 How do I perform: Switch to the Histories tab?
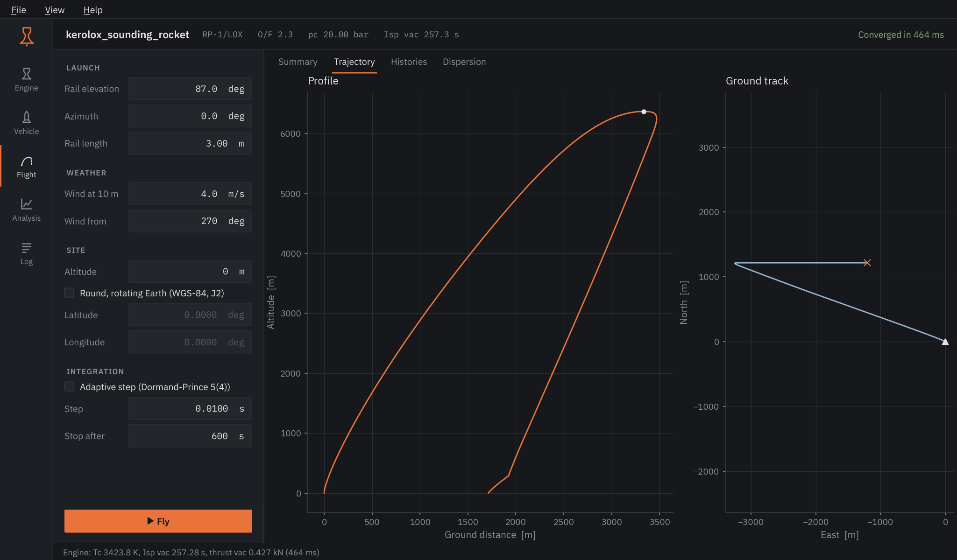409,62
